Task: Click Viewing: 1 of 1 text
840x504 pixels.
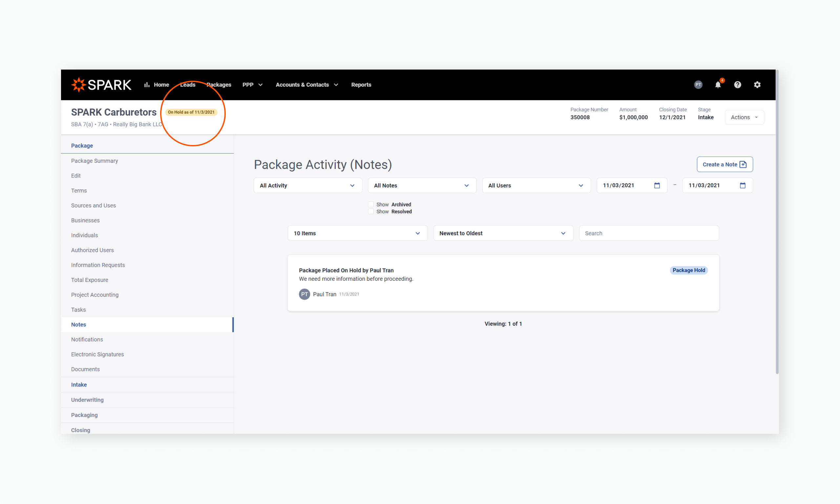Action: (503, 324)
